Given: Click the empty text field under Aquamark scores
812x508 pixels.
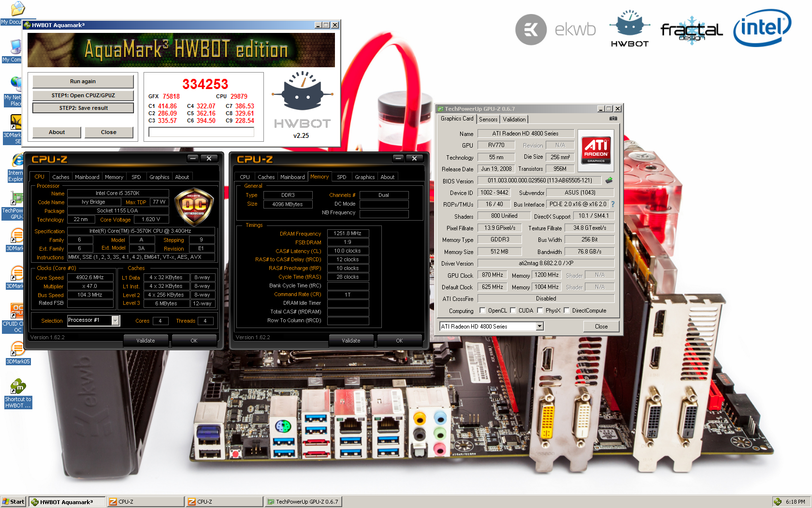Looking at the screenshot, I should click(202, 132).
